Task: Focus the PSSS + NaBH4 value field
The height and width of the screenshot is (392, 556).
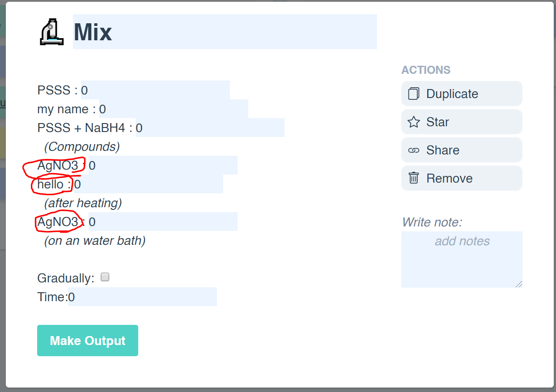Action: tap(210, 128)
